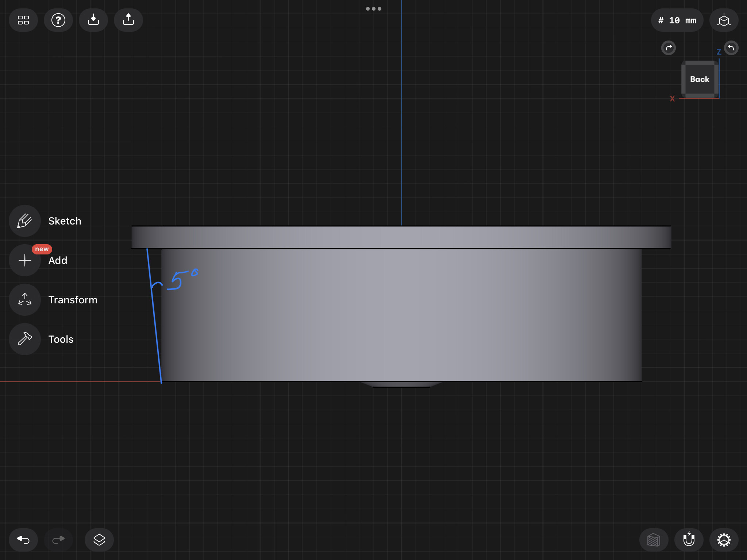Undo the last action
The height and width of the screenshot is (560, 747).
click(23, 540)
